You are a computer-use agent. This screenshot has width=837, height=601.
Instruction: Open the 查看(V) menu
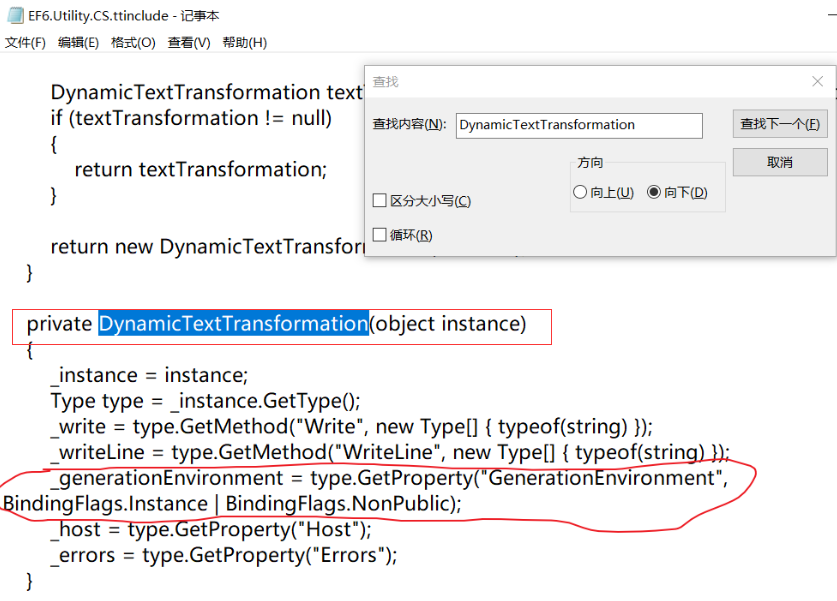click(x=189, y=42)
